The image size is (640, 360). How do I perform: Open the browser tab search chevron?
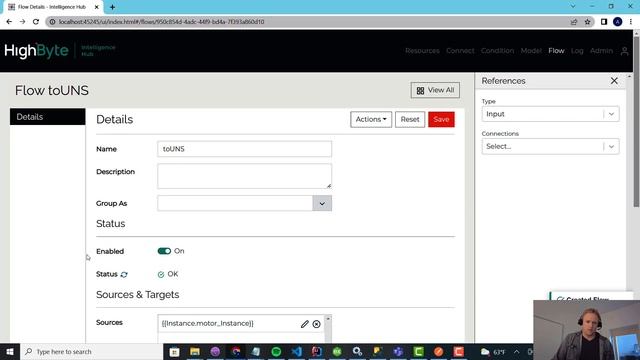tap(573, 7)
